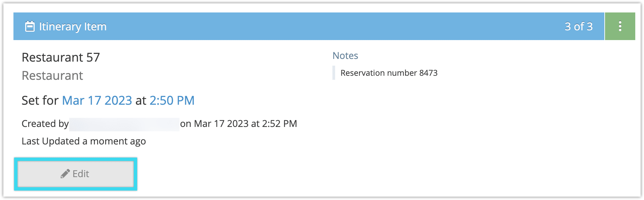
Task: Click the empty blue header bar area
Action: point(336,26)
